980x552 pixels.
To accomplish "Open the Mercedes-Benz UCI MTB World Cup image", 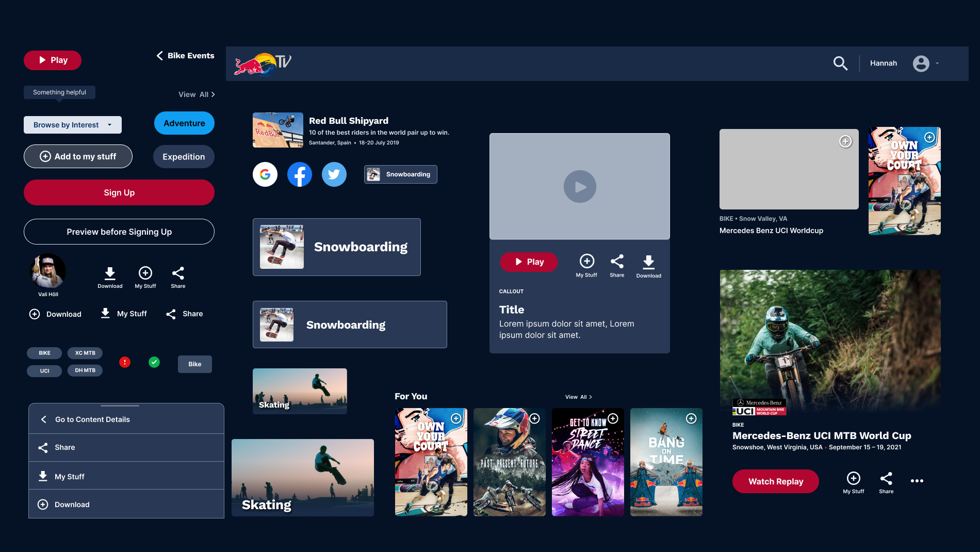I will [x=830, y=343].
